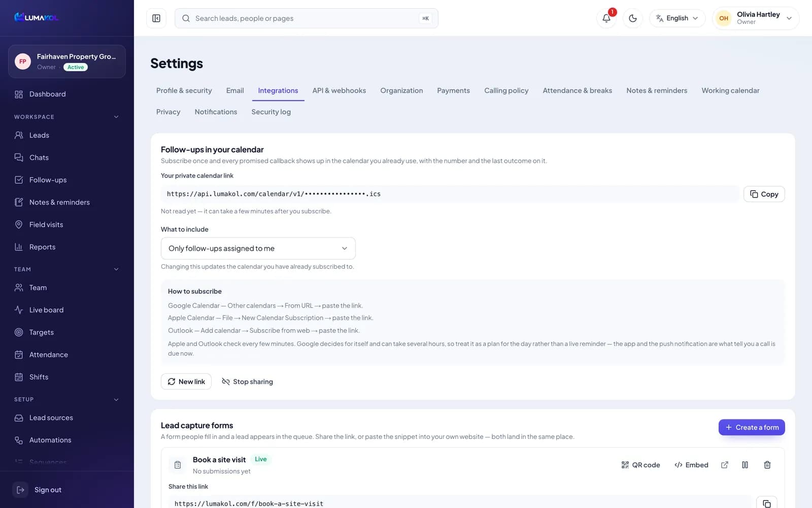Open the notifications bell

(x=606, y=18)
